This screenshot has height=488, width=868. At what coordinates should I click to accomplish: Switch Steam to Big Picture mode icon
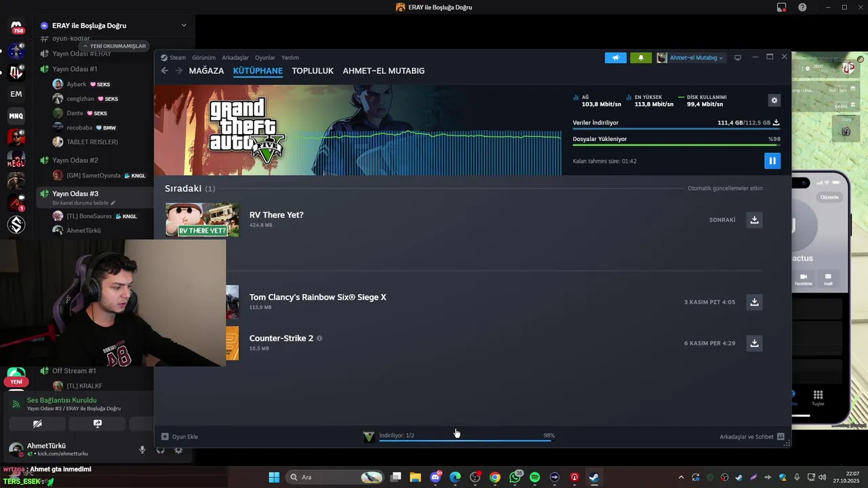tap(738, 58)
